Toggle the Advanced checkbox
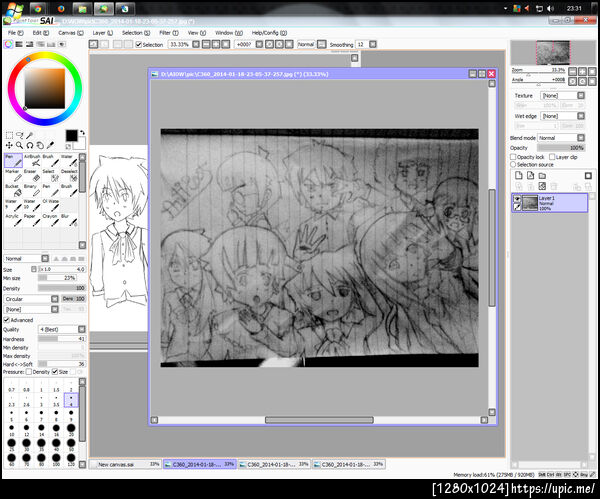Screen dimensions: 600x499 click(x=7, y=320)
